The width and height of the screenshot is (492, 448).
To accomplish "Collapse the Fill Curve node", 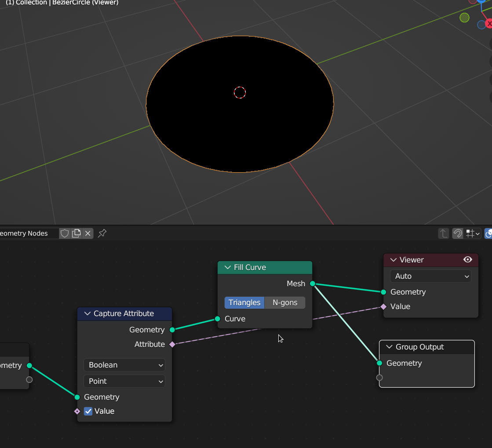I will point(227,267).
